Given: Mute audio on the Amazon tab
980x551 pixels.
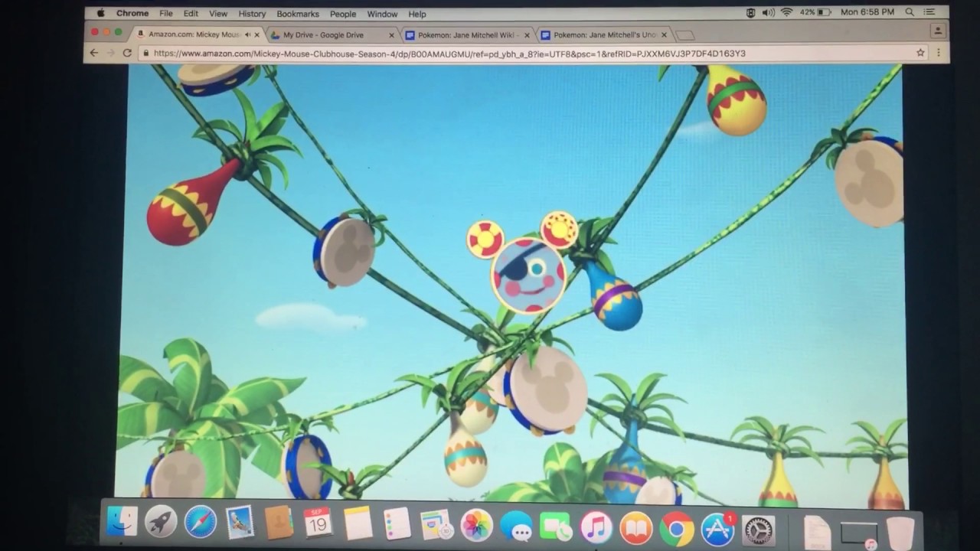Looking at the screenshot, I should point(247,34).
